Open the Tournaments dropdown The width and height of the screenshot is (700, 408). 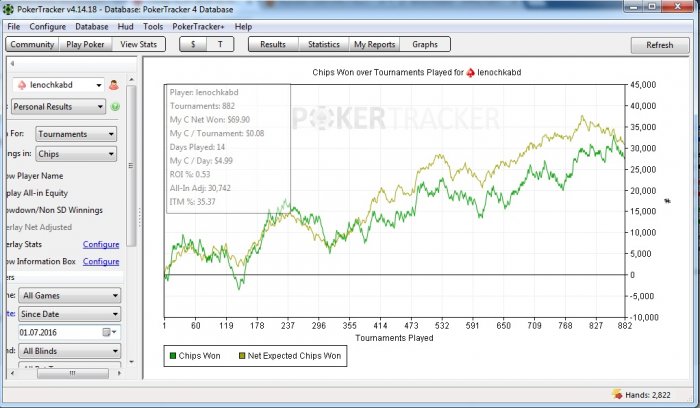76,134
